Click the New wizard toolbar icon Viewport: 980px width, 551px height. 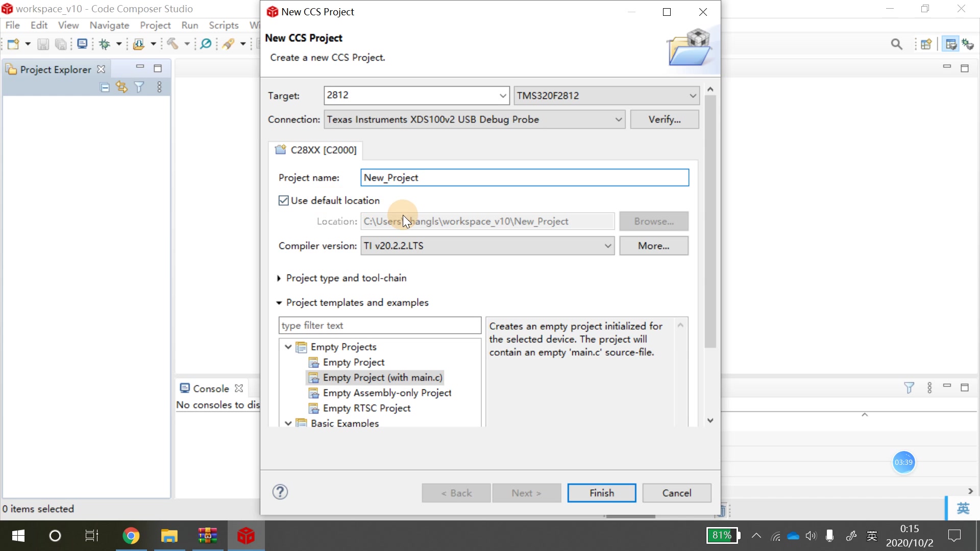click(13, 44)
